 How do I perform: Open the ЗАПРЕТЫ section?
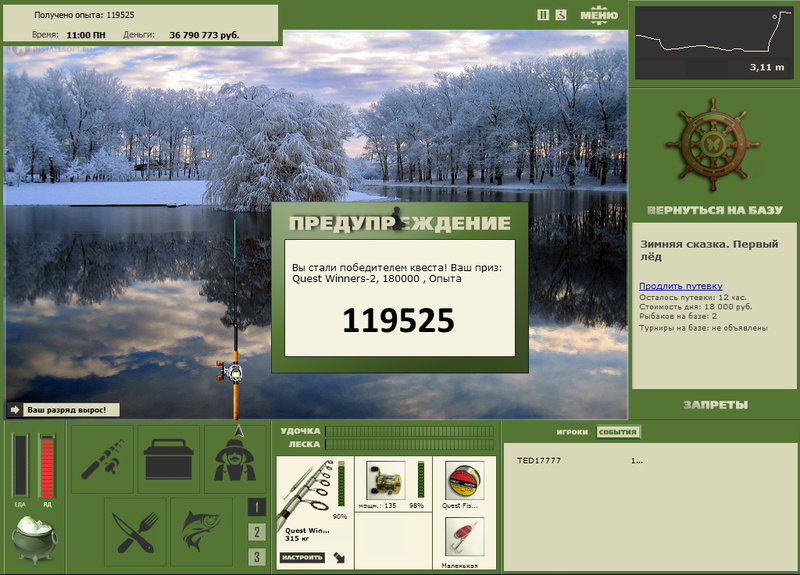(x=715, y=405)
